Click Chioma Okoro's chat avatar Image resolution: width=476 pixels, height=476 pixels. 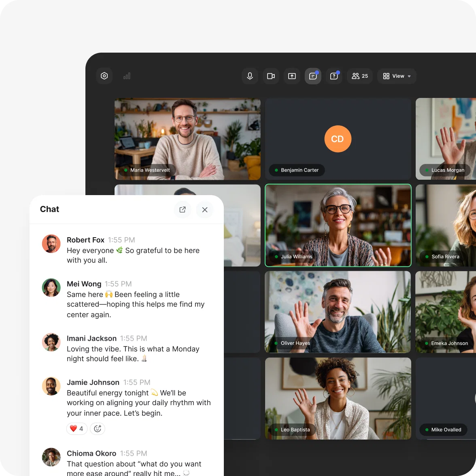tap(51, 457)
